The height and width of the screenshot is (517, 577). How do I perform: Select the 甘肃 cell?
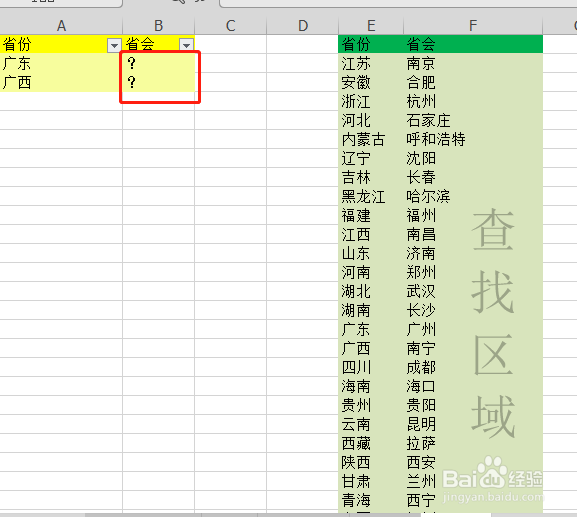(371, 482)
